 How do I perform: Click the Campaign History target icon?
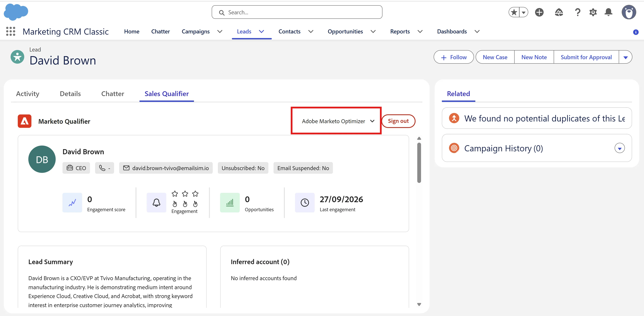coord(454,148)
